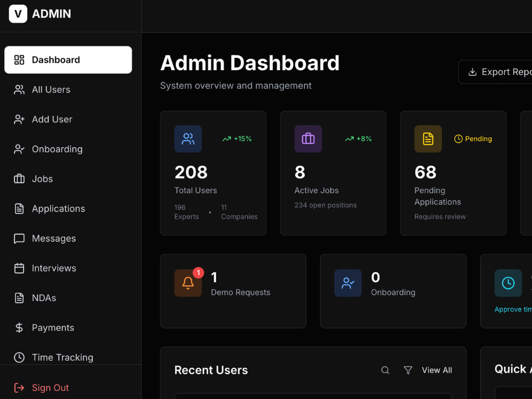Click the 196 Experts stat
The height and width of the screenshot is (399, 532).
click(187, 212)
